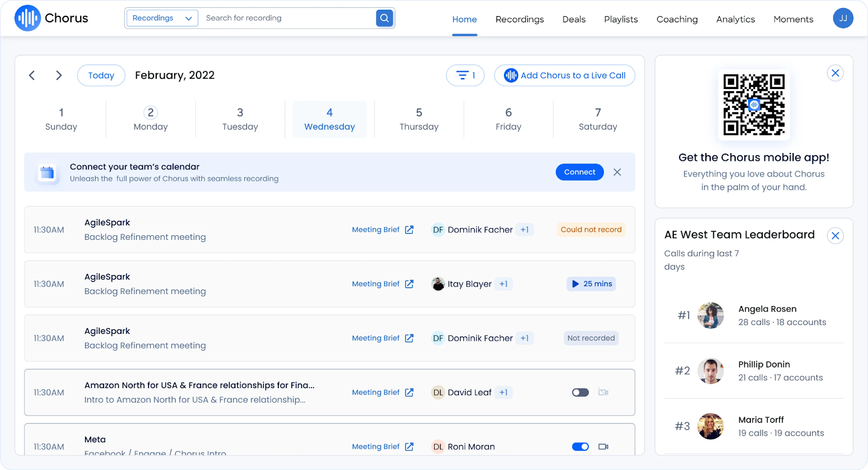This screenshot has height=470, width=868.
Task: Dismiss the calendar connect banner
Action: coord(617,172)
